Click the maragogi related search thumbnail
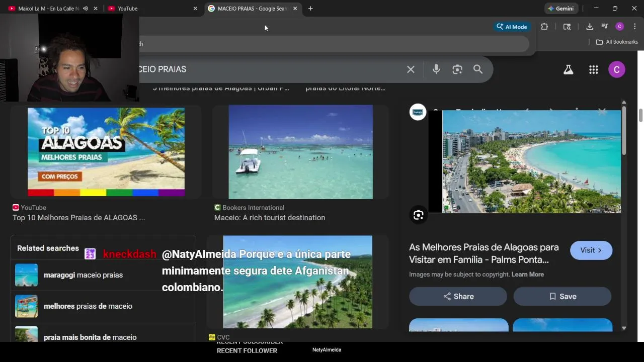The image size is (644, 362). (x=26, y=275)
